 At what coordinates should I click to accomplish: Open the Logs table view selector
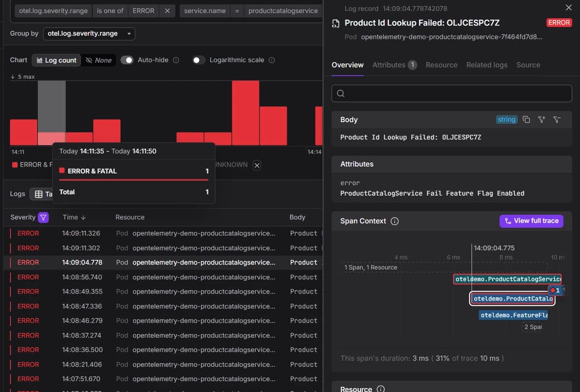[43, 194]
